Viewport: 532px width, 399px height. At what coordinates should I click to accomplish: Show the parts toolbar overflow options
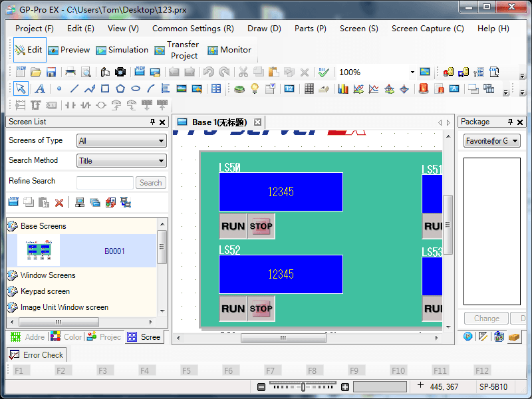click(x=506, y=92)
